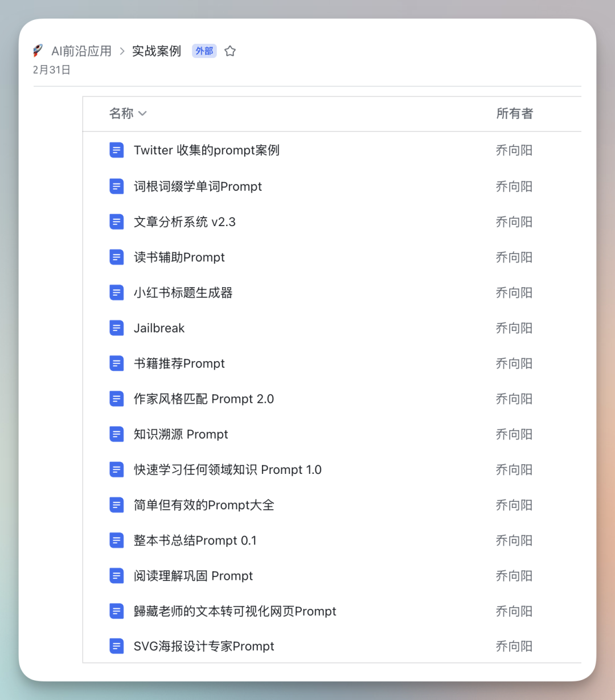The image size is (615, 700).
Task: Click the document icon beside Jailbreak
Action: click(116, 328)
